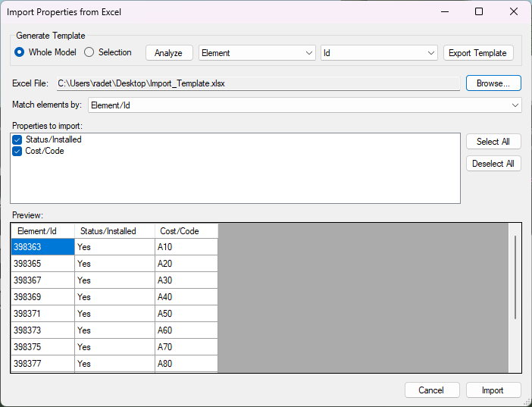Viewport: 532px width, 407px height.
Task: Click the A30 cost code cell
Action: (x=186, y=280)
